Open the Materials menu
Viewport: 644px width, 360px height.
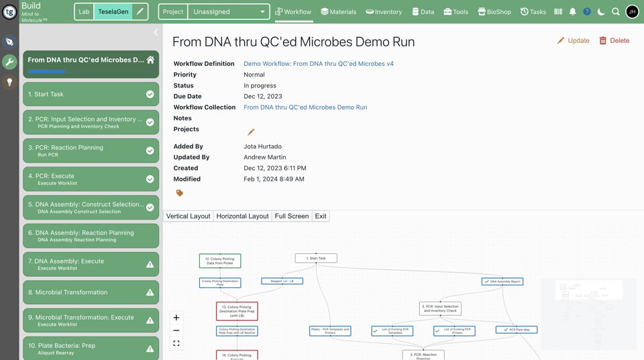tap(338, 11)
